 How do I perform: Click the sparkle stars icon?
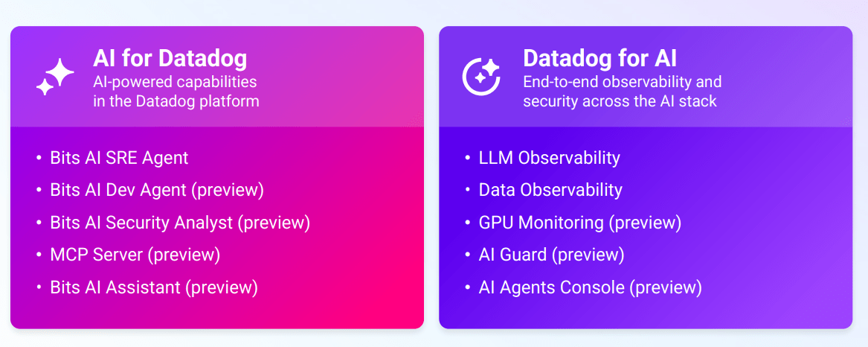[56, 77]
